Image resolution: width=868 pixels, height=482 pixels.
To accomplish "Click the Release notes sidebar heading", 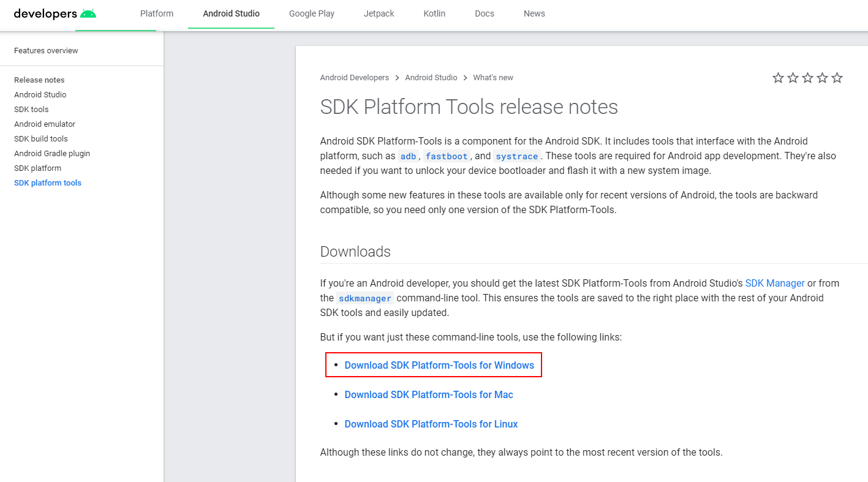I will click(39, 80).
